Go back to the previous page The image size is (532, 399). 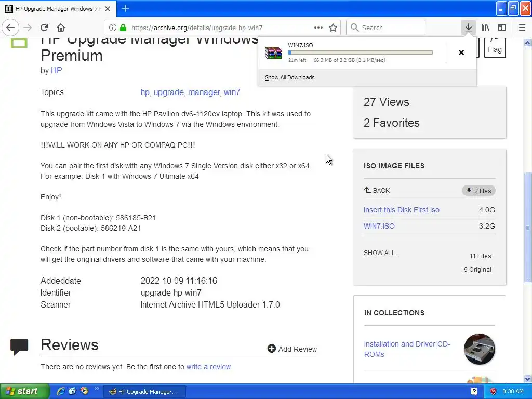[10, 28]
